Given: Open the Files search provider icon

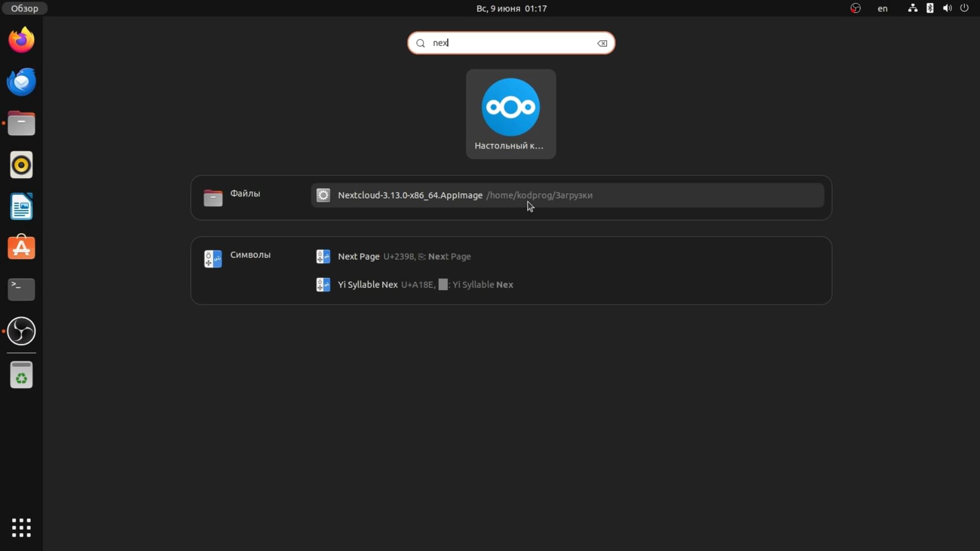Looking at the screenshot, I should [x=213, y=198].
